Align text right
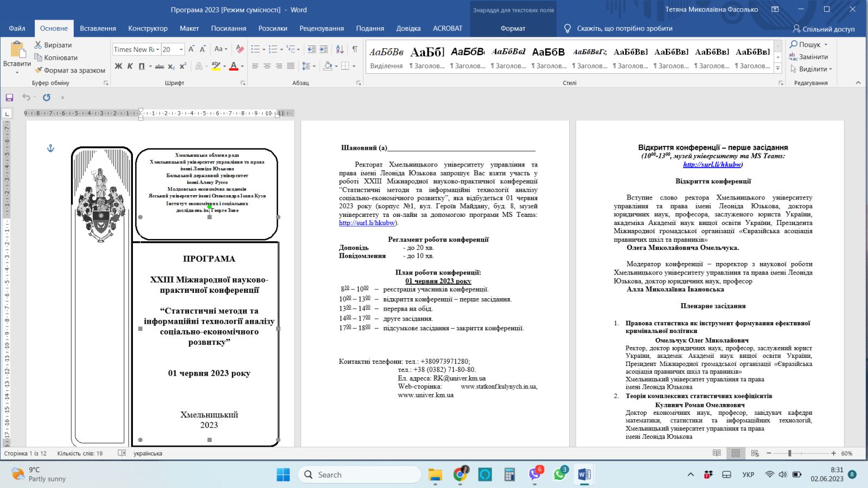The height and width of the screenshot is (488, 868). point(279,66)
